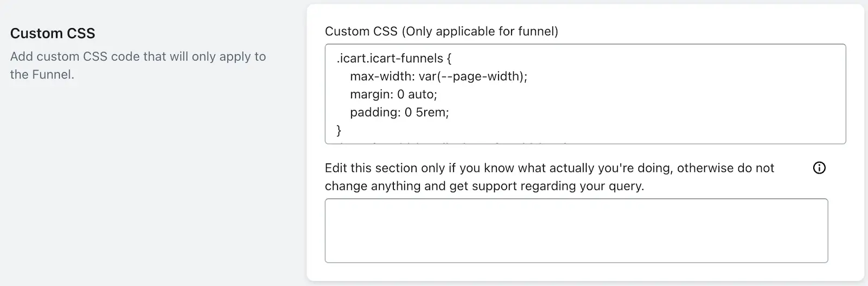The width and height of the screenshot is (868, 286).
Task: Click the Custom CSS section heading
Action: tap(53, 34)
